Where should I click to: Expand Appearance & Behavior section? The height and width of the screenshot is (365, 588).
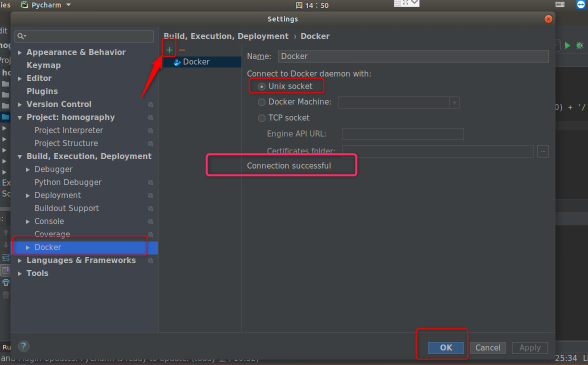coord(19,52)
